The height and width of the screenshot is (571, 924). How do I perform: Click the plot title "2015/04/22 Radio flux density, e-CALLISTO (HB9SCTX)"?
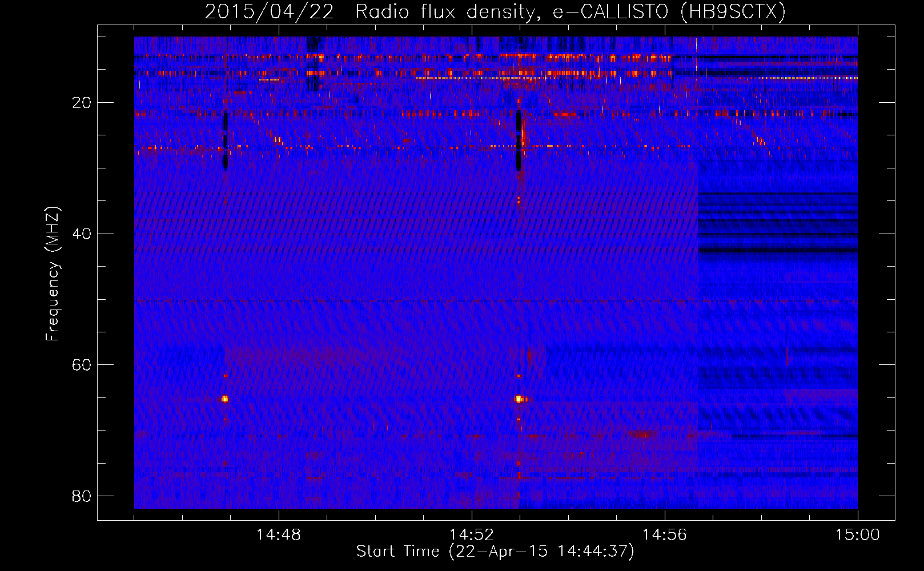click(495, 12)
